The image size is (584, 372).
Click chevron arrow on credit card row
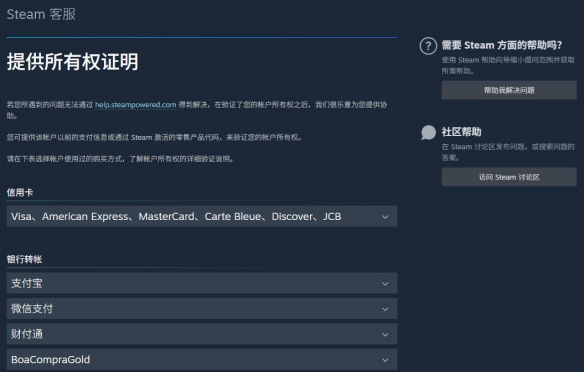tap(385, 217)
